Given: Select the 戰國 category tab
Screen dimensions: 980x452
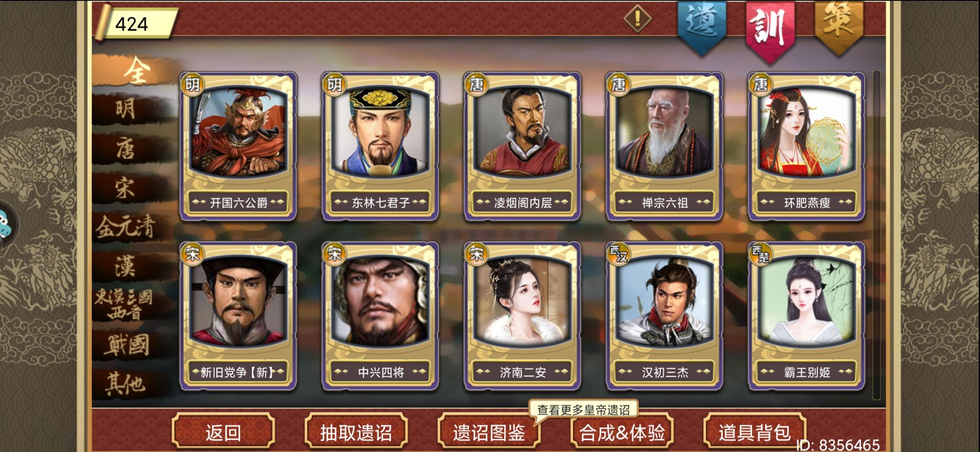Looking at the screenshot, I should point(126,346).
